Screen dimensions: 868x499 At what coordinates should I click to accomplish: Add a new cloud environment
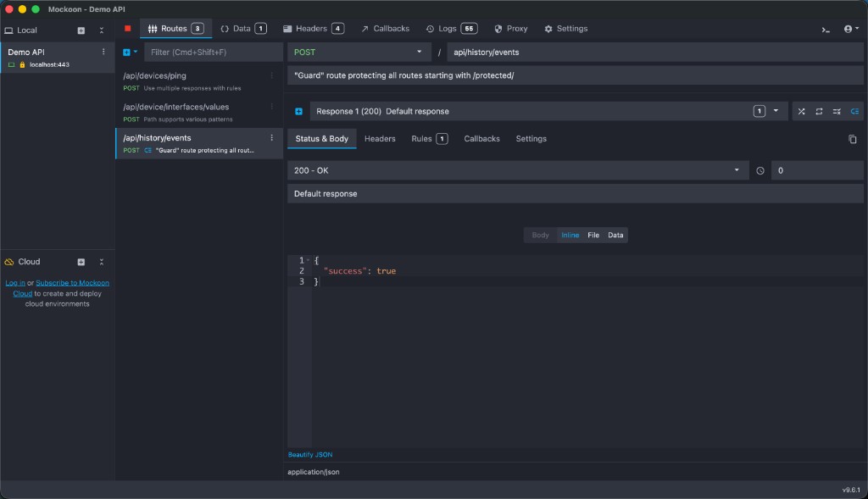coord(81,262)
